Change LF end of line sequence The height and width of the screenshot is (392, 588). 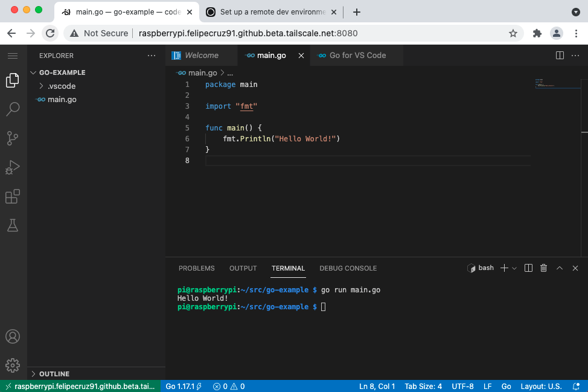pyautogui.click(x=488, y=387)
